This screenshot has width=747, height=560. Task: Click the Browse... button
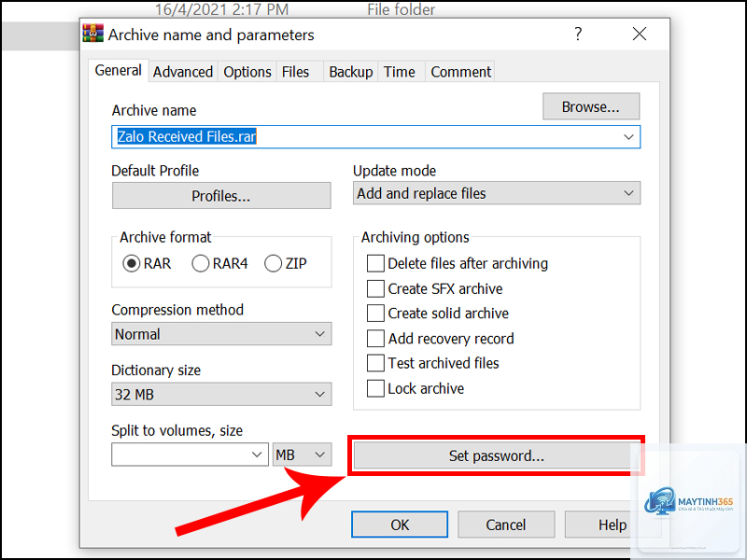(x=591, y=106)
